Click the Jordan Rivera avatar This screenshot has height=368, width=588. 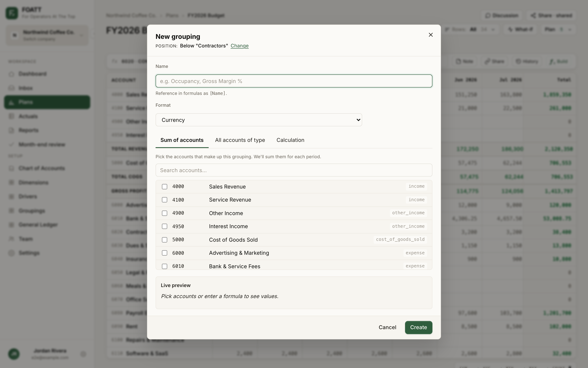coord(14,354)
